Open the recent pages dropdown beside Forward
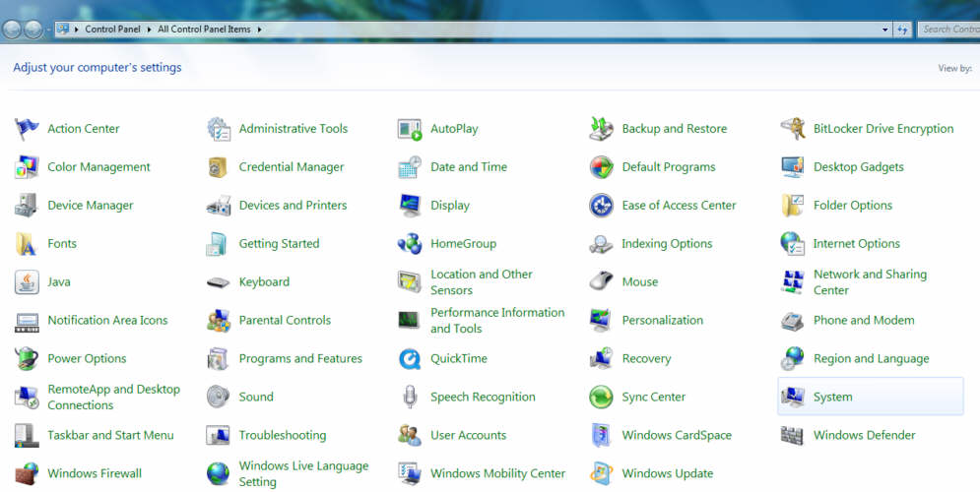Viewport: 980px width, 492px height. coord(48,30)
